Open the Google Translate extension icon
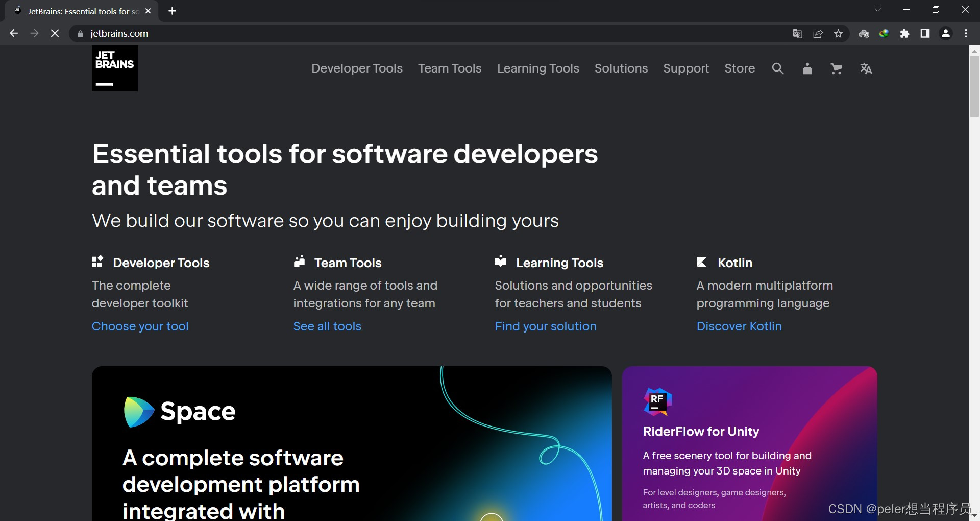This screenshot has width=980, height=521. pos(797,33)
